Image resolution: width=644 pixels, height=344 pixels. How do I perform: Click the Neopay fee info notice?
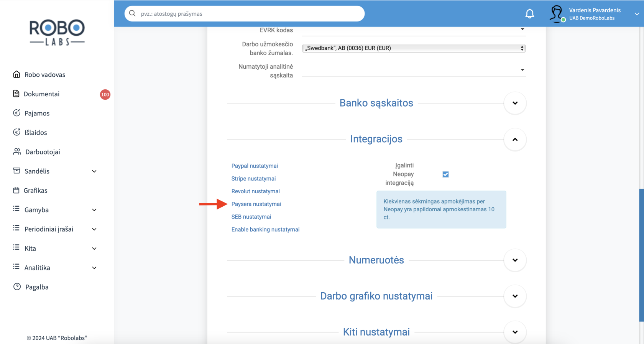pos(441,209)
